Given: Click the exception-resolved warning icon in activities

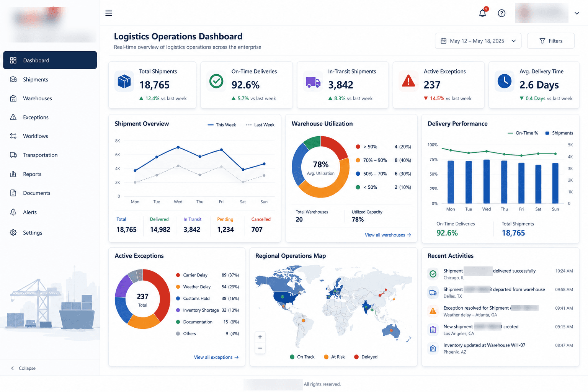Looking at the screenshot, I should click(x=433, y=311).
